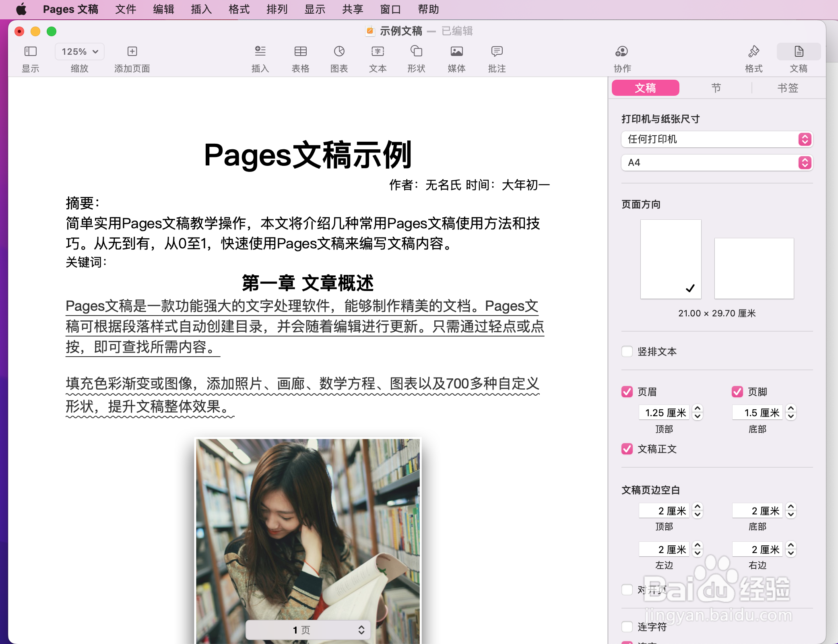Click the 示例文稿 window title
Viewport: 838px width, 644px height.
(401, 31)
